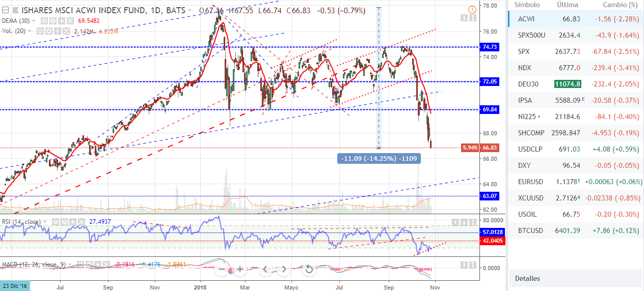The width and height of the screenshot is (644, 291).
Task: Toggle visibility of the DEMA indicator
Action: 44,21
